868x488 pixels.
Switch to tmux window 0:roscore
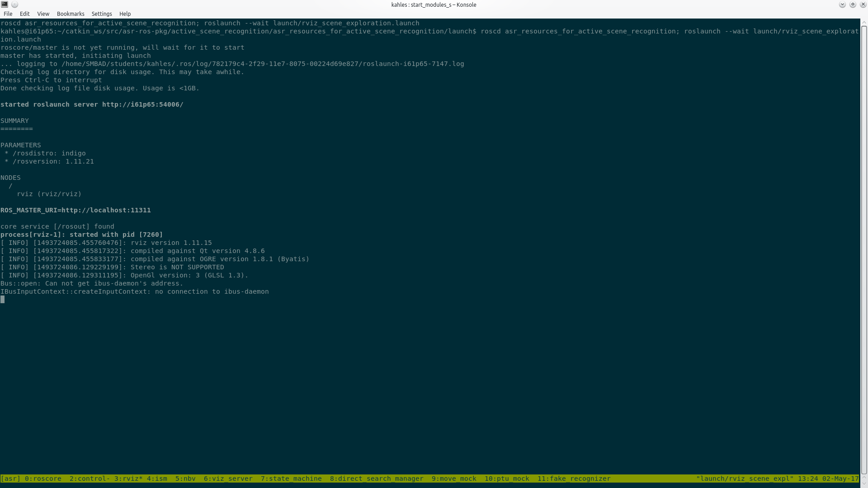click(x=43, y=479)
